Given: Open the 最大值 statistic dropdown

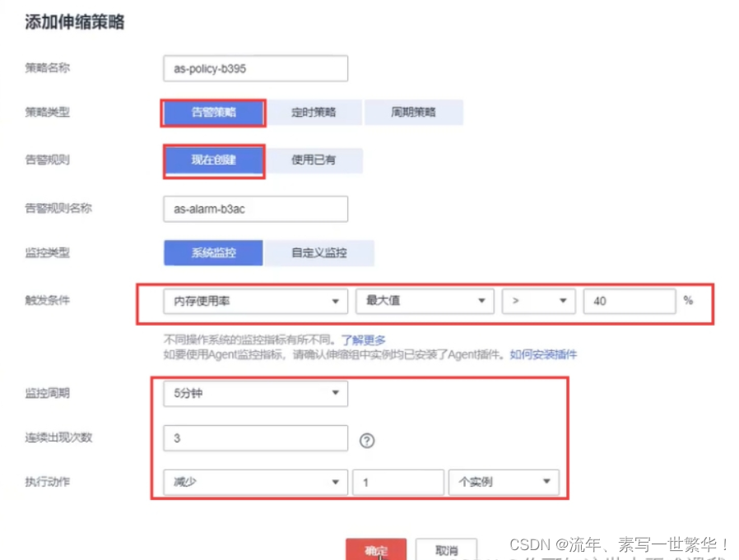Looking at the screenshot, I should pos(425,301).
